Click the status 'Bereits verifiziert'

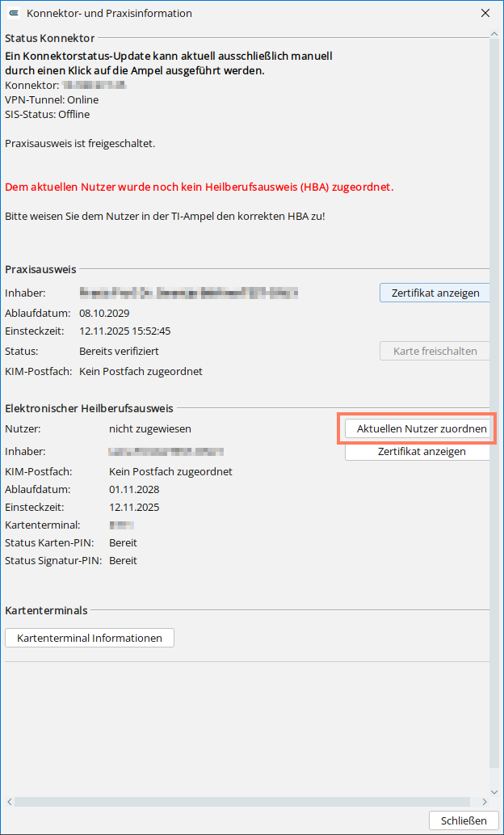(120, 352)
